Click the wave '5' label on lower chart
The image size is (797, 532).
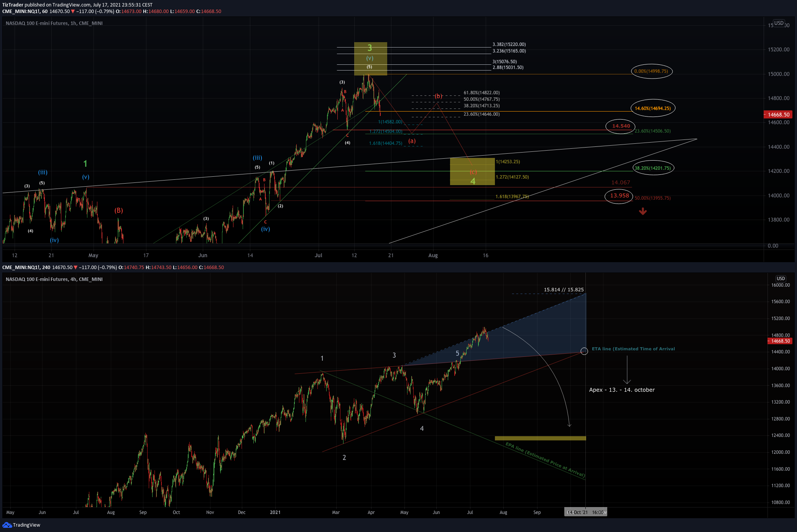[x=457, y=353]
